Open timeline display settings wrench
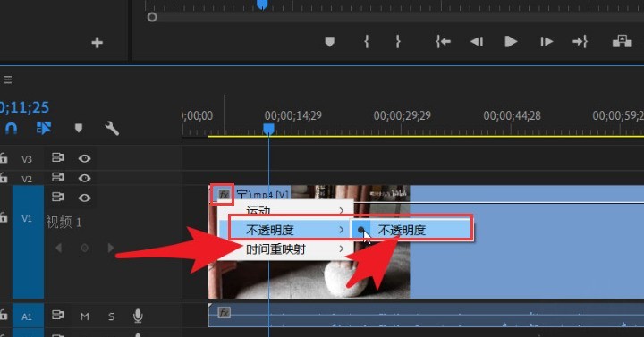This screenshot has width=644, height=337. coord(112,128)
